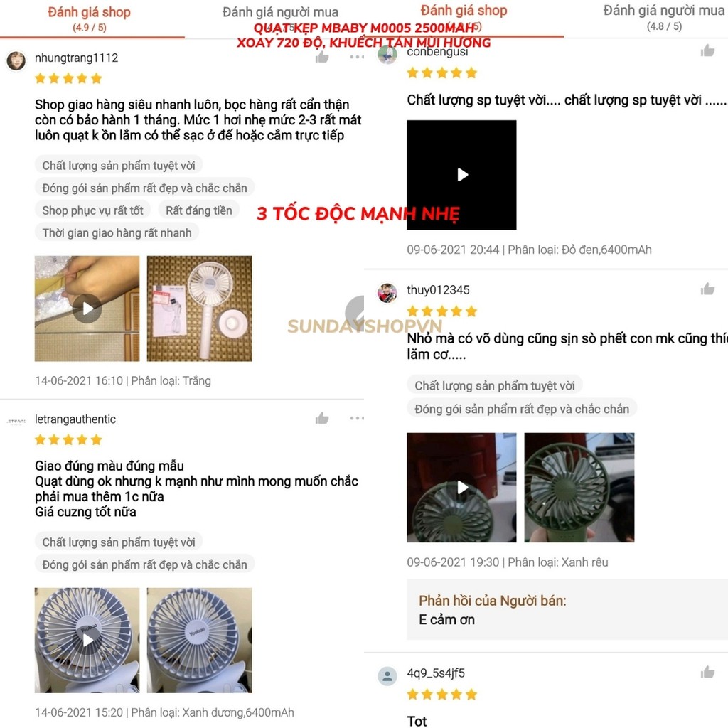This screenshot has width=728, height=728.
Task: Play conbengusi's black review video
Action: point(461,175)
